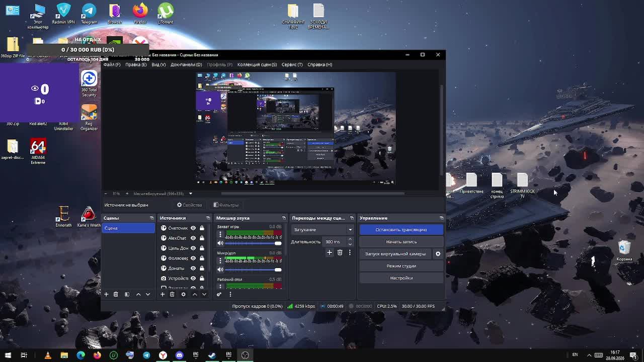The image size is (644, 362).
Task: Unlock the Счетчик source
Action: click(x=202, y=228)
